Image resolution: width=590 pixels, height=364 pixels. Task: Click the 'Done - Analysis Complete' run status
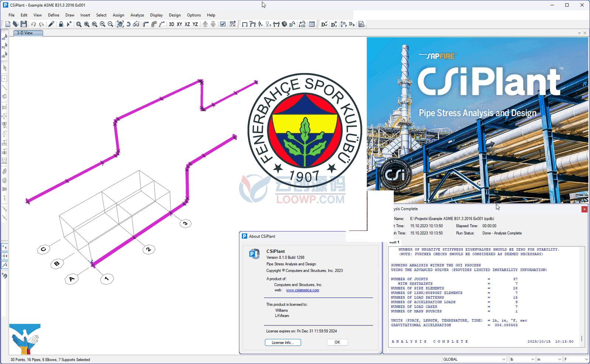click(502, 233)
